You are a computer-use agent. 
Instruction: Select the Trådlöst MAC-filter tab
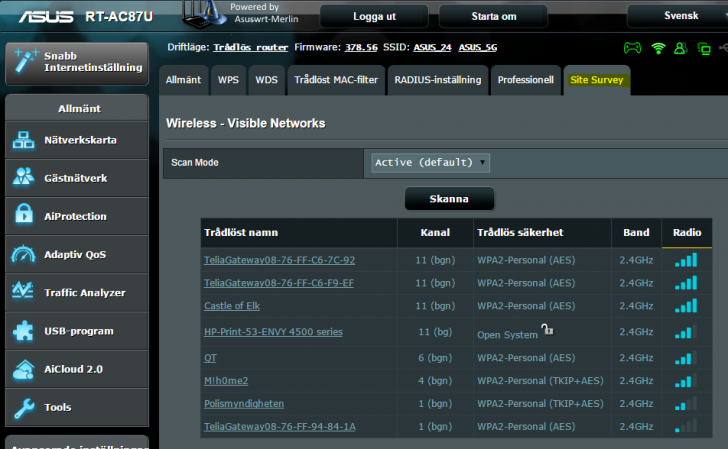tap(336, 80)
